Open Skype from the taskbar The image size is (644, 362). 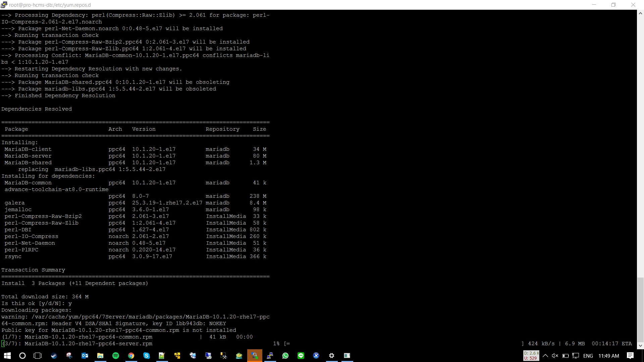coord(147,356)
